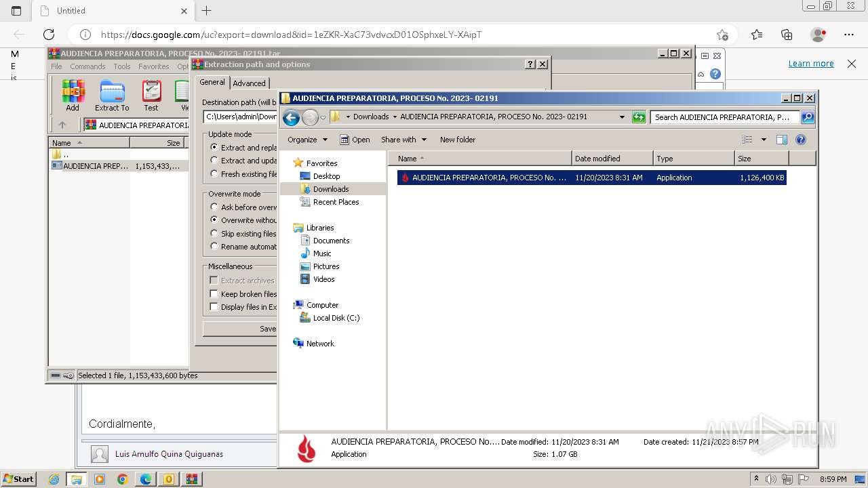Open browser Settings and more menu
The image size is (868, 488).
849,35
